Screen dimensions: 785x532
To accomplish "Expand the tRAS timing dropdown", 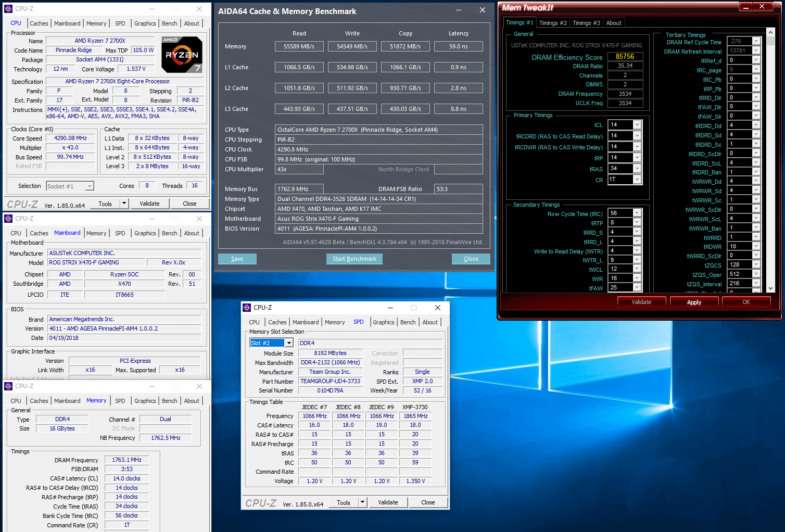I will (637, 169).
